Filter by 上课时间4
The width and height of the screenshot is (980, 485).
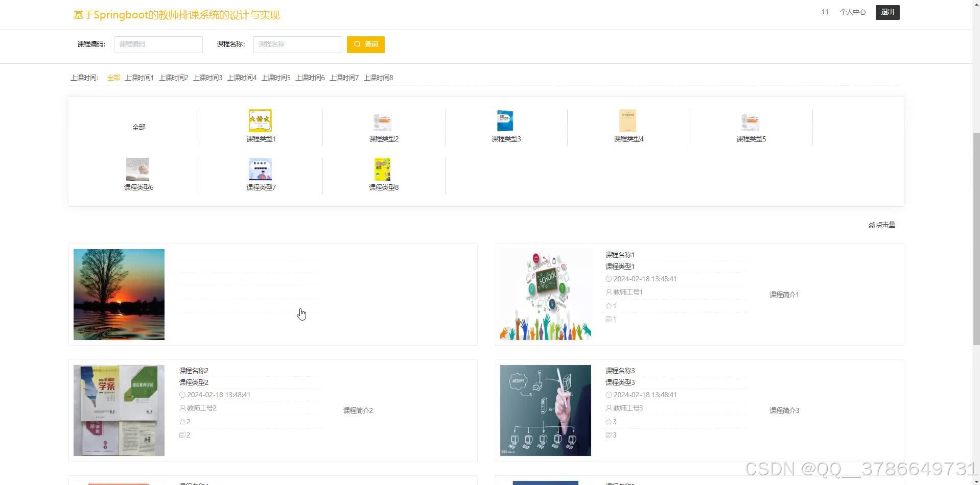click(x=242, y=78)
